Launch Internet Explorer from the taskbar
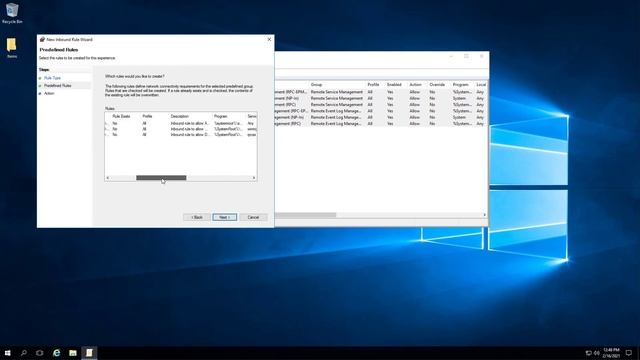Viewport: 640px width, 360px height. pyautogui.click(x=56, y=353)
